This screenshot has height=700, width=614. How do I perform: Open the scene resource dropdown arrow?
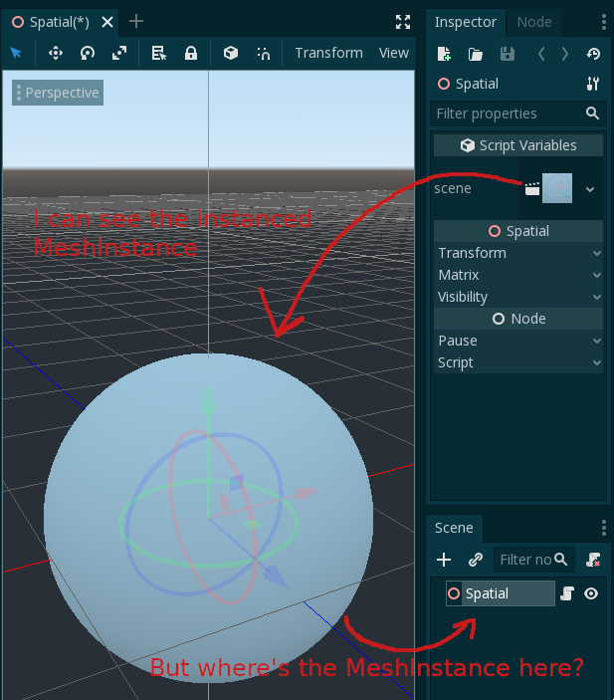coord(590,189)
